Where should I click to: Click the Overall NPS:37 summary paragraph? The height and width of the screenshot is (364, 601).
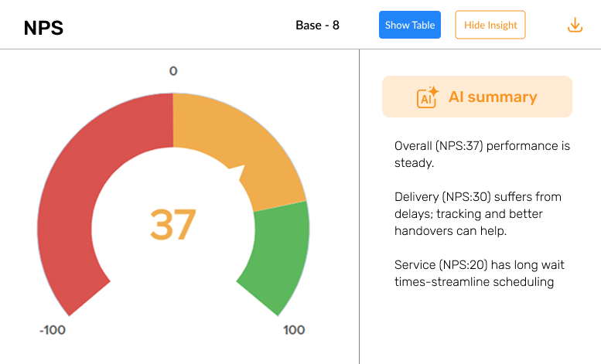tap(481, 155)
